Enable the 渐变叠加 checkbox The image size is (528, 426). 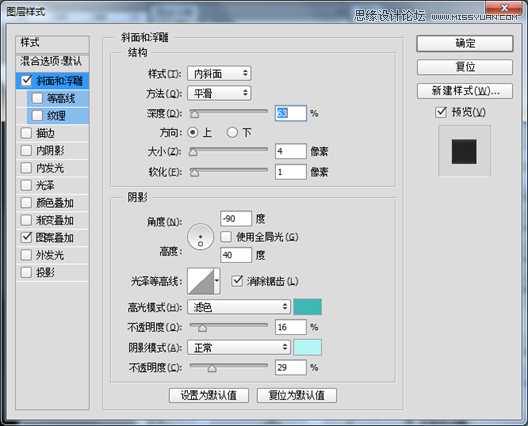pyautogui.click(x=26, y=220)
